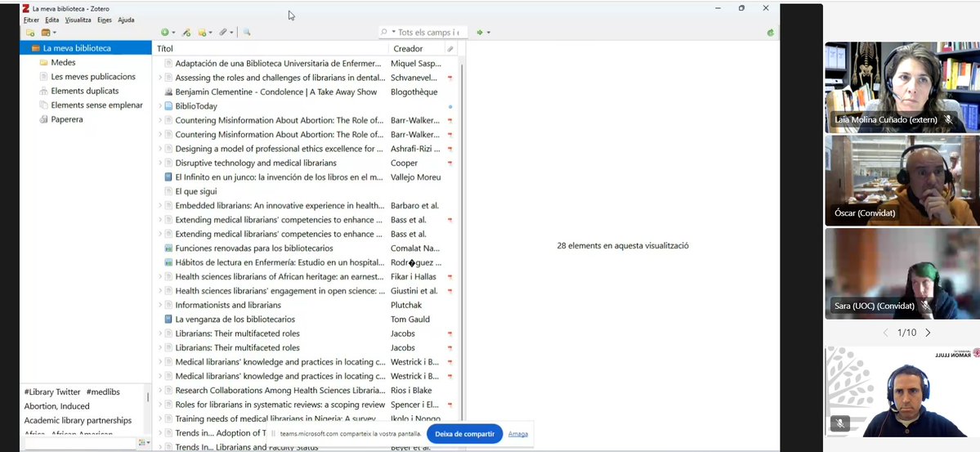Click the green sync icon
980x452 pixels.
tap(771, 33)
